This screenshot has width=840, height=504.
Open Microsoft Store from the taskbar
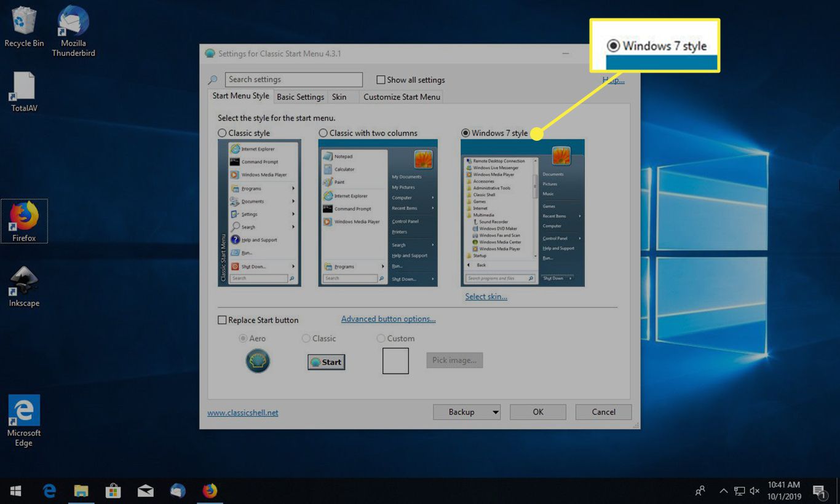coord(113,491)
